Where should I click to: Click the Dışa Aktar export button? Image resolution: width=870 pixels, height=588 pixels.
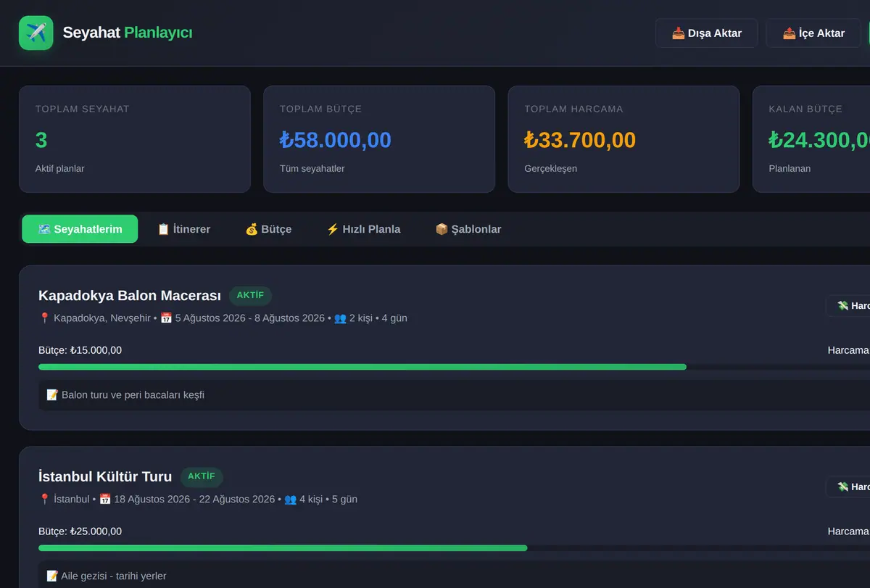pyautogui.click(x=707, y=33)
